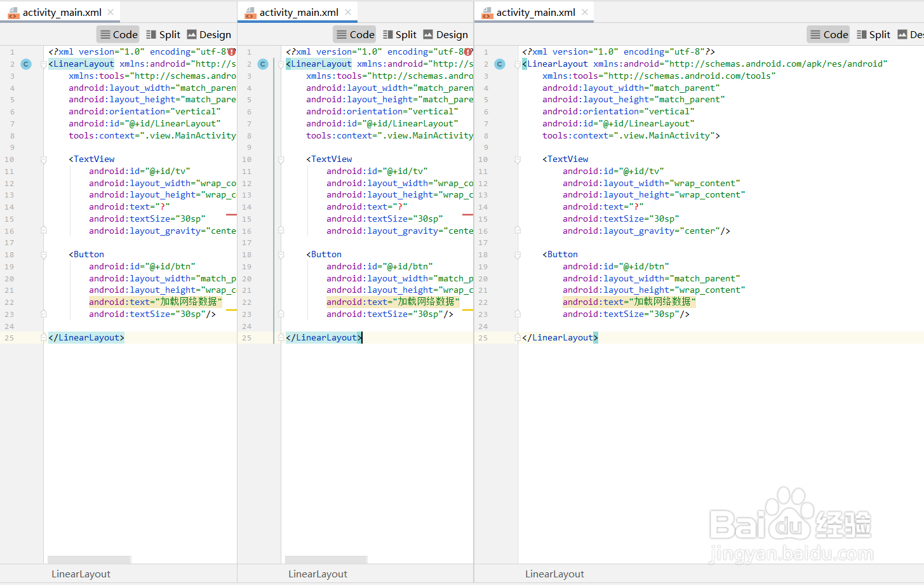The image size is (924, 585).
Task: Collapse the Button tag fold in right editor
Action: coord(518,255)
